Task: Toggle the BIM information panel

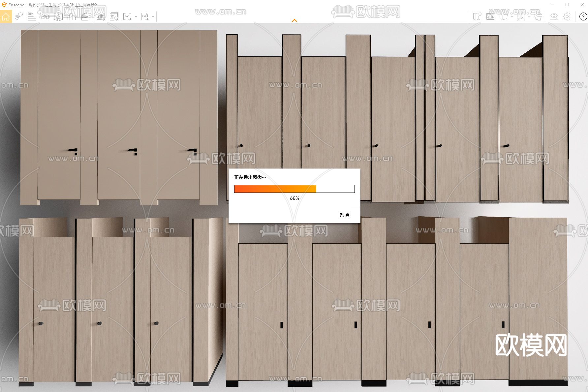Action: click(32, 16)
